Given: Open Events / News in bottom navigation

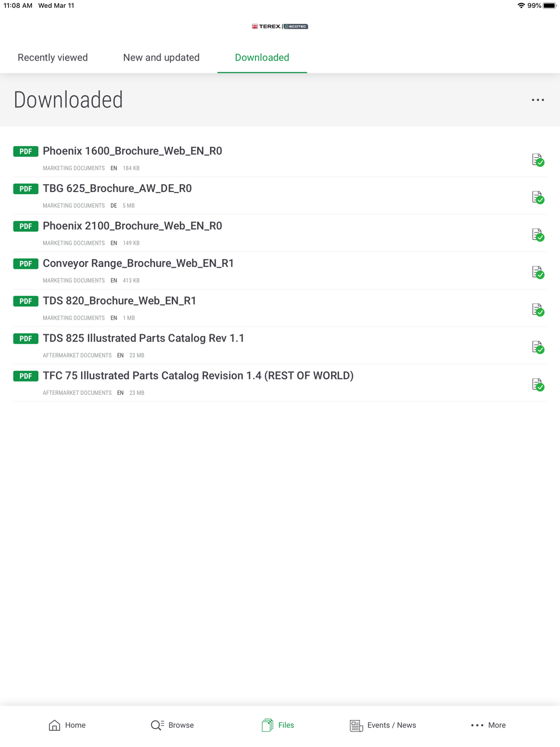Looking at the screenshot, I should 383,725.
